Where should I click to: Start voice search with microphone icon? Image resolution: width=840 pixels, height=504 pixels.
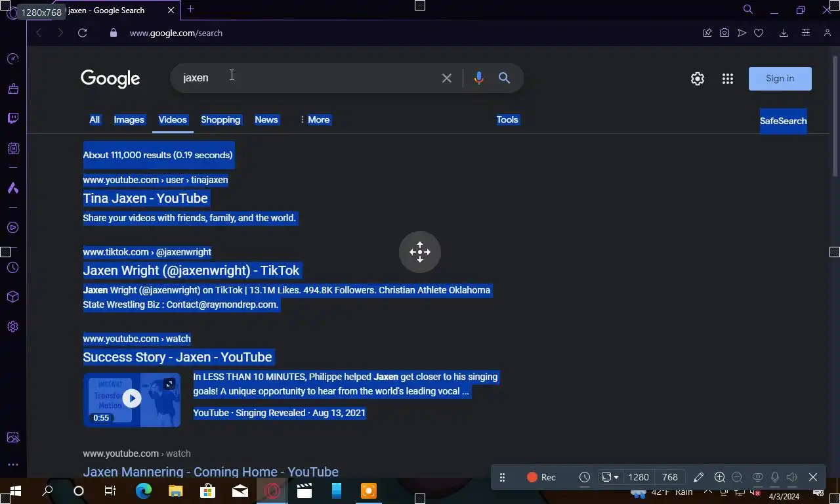tap(478, 78)
